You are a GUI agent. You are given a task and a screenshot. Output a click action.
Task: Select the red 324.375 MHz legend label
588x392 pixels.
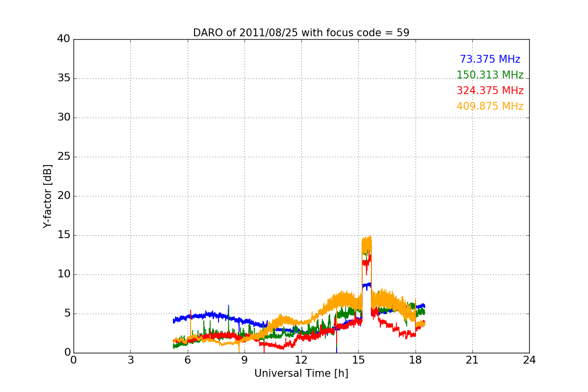point(490,91)
